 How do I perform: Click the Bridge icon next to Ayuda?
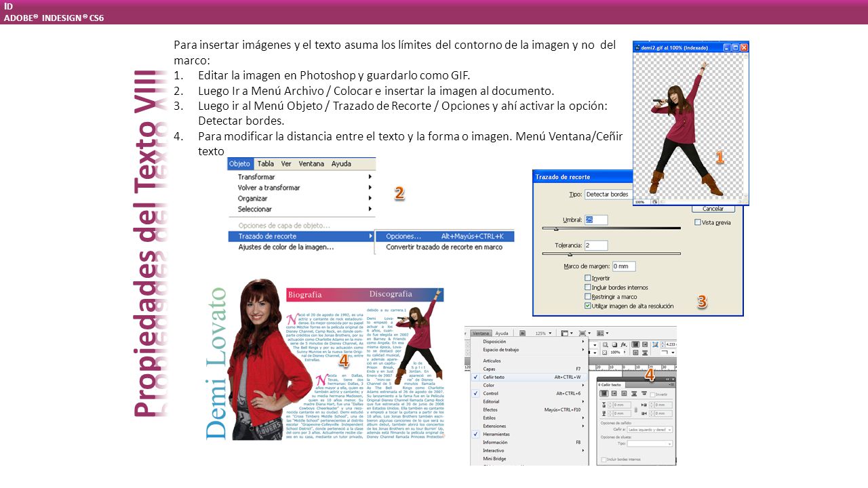tap(522, 333)
